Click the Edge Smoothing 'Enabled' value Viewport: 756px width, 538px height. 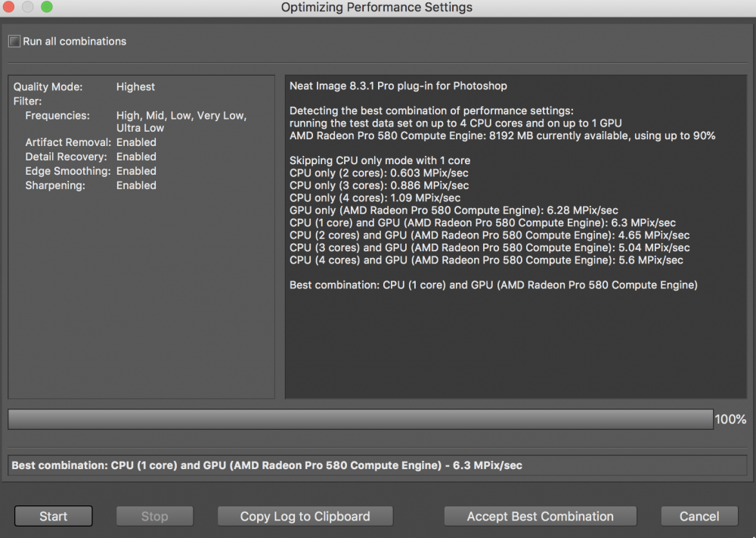[x=136, y=171]
